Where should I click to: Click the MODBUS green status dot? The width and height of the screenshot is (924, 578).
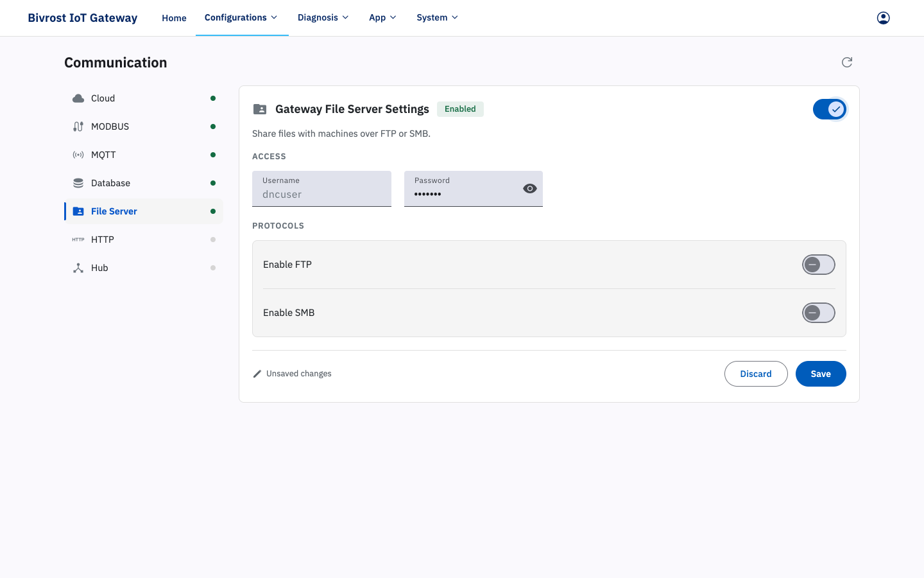point(213,127)
